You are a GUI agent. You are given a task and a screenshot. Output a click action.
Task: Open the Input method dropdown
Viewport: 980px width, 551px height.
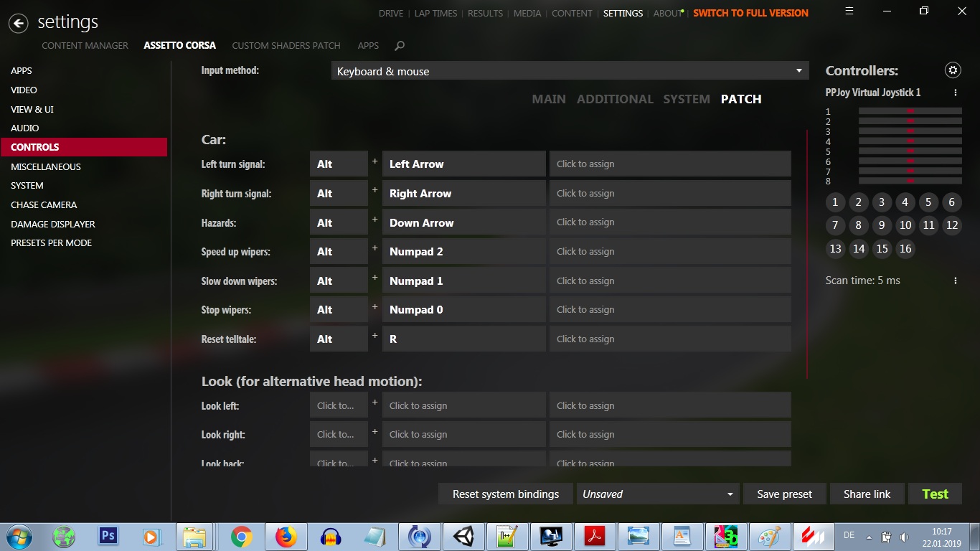pyautogui.click(x=570, y=71)
